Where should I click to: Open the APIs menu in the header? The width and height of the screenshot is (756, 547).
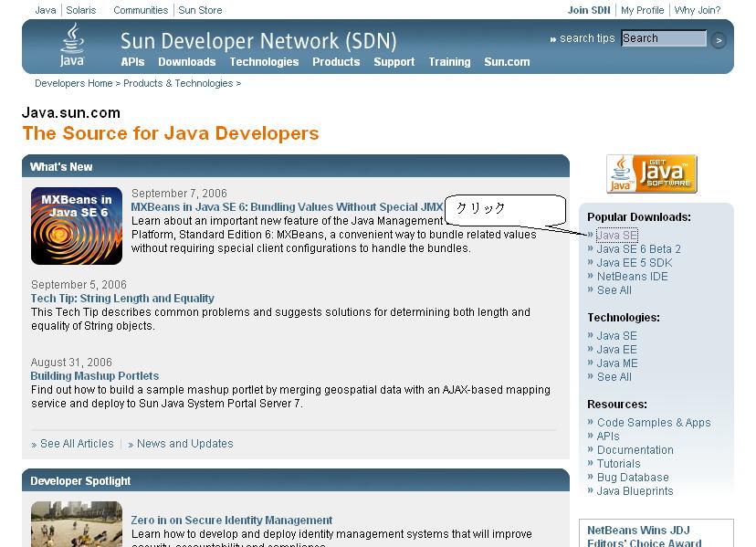[x=132, y=62]
